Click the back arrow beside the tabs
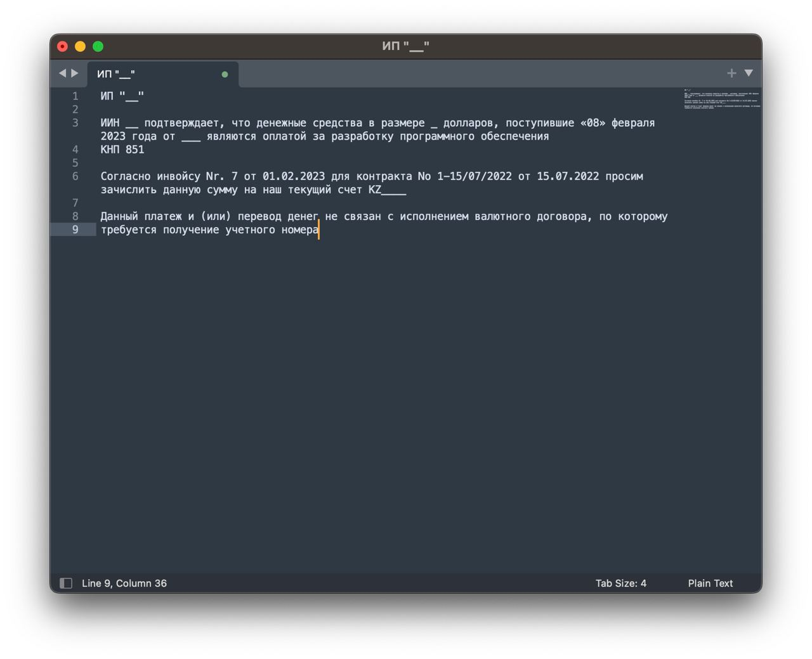Screen dimensions: 812x659 (62, 74)
